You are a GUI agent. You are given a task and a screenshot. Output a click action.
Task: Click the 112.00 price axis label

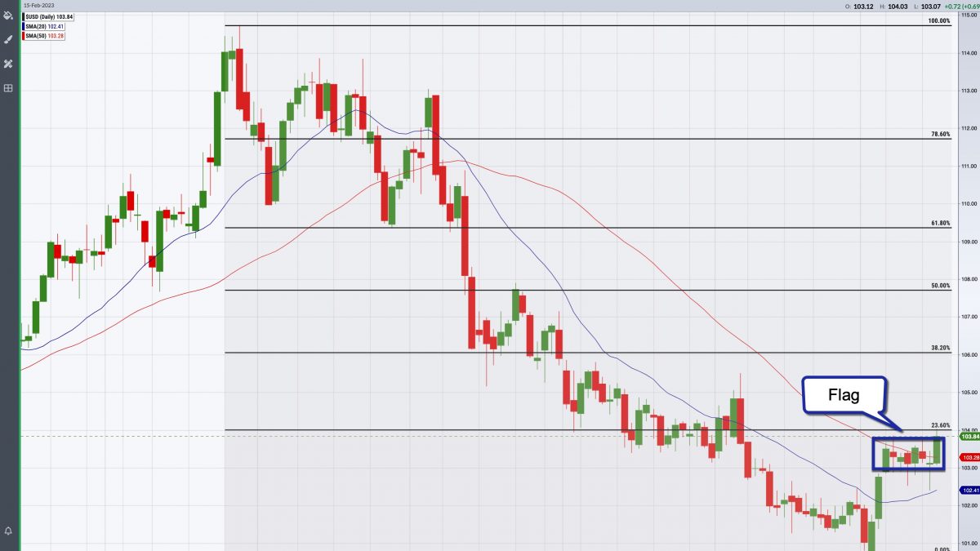[x=970, y=129]
